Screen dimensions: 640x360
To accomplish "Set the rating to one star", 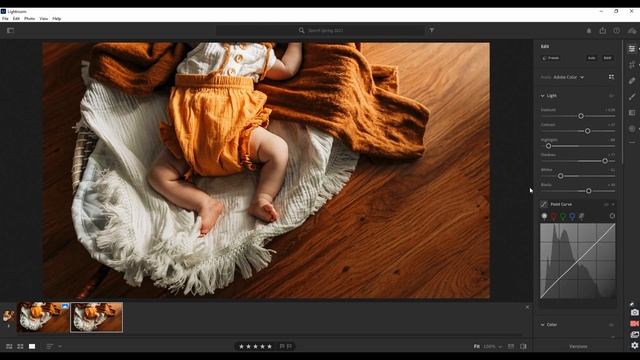I will pos(241,347).
